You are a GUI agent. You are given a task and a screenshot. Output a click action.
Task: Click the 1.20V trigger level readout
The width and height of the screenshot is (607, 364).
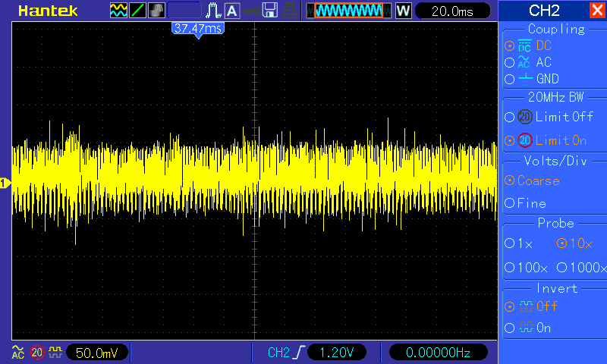click(x=337, y=353)
